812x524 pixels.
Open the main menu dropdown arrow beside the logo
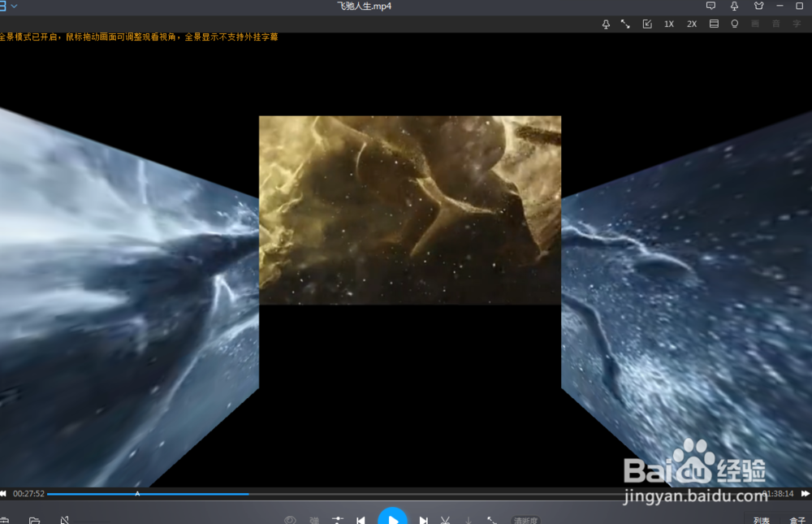click(x=14, y=6)
